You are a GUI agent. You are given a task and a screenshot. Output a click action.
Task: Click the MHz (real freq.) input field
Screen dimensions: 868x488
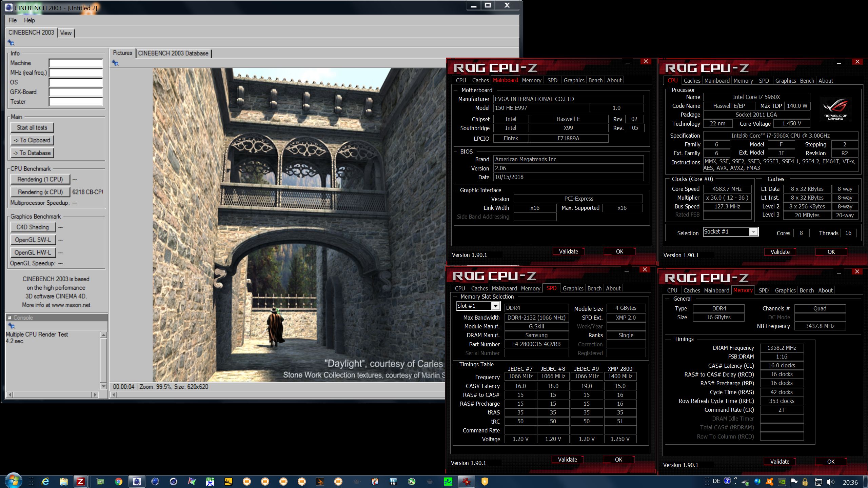(76, 73)
